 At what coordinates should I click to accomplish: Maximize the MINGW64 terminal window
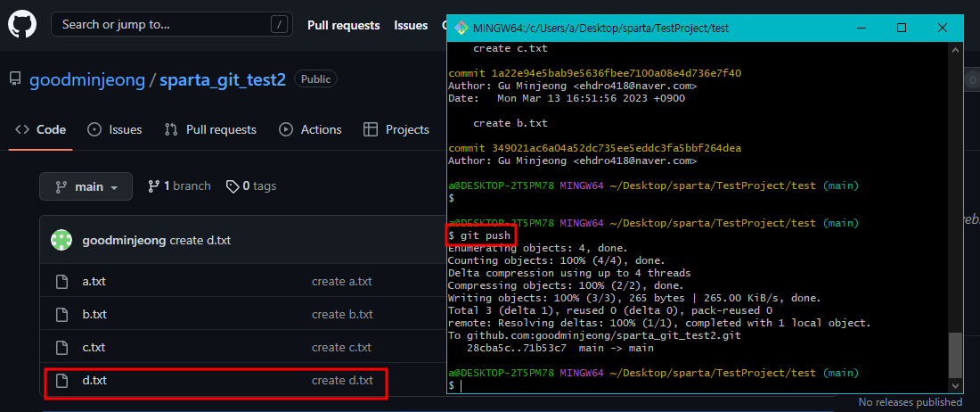[902, 28]
